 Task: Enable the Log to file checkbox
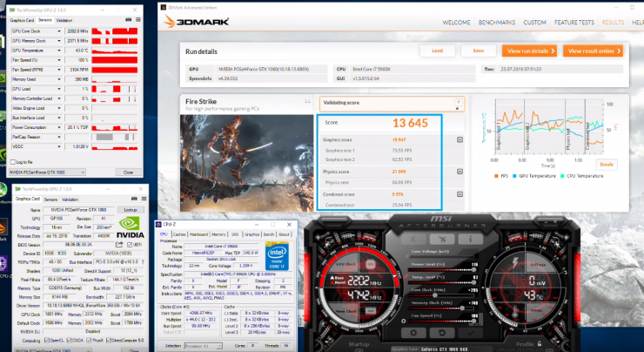click(x=12, y=162)
